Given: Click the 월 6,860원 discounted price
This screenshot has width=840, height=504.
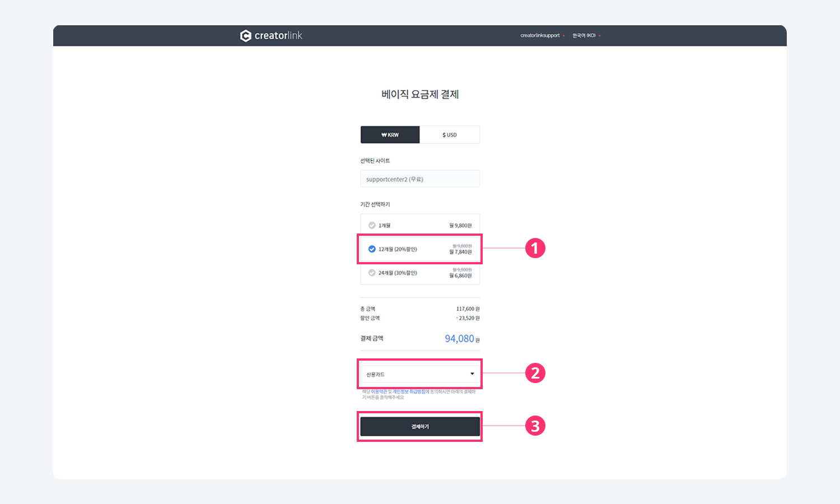Looking at the screenshot, I should click(x=460, y=276).
